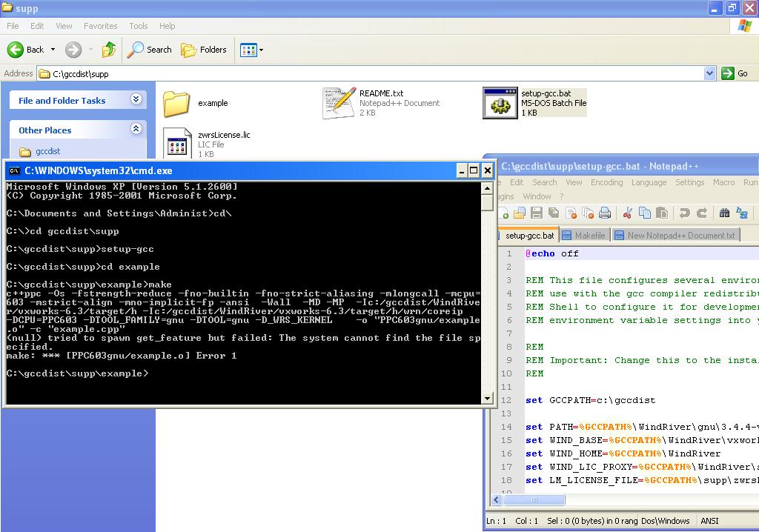Select the setup-gcc.bat batch file
Viewport: 759px width, 532px height.
500,103
